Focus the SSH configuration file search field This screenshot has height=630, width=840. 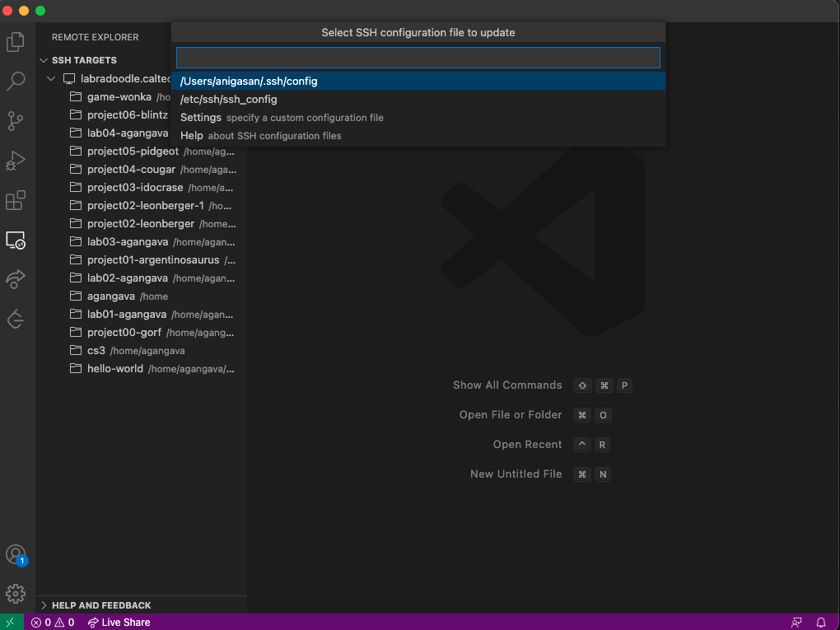418,58
